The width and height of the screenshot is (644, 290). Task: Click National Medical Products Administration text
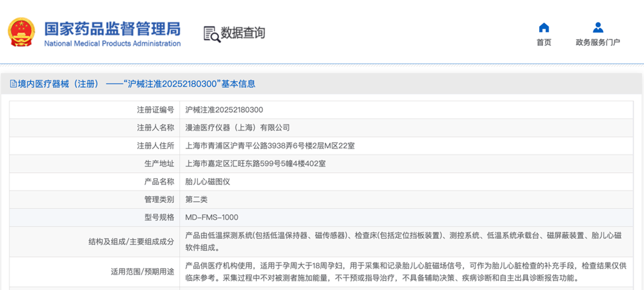112,43
